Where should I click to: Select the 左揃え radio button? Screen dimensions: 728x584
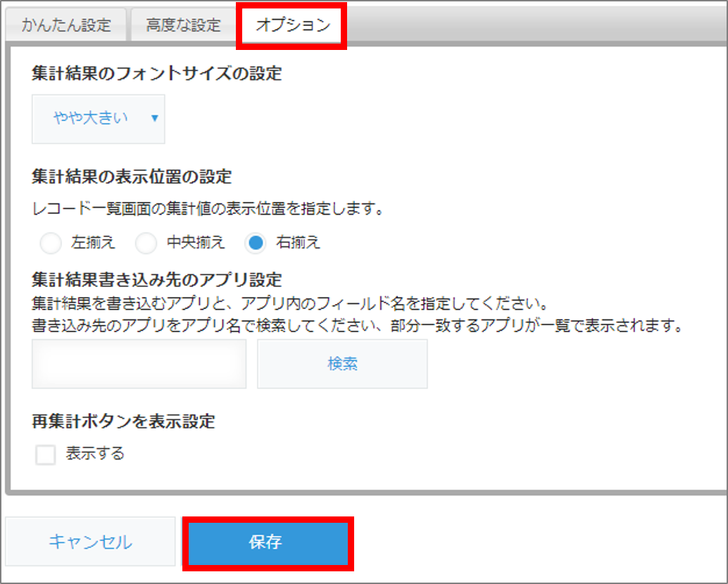51,243
